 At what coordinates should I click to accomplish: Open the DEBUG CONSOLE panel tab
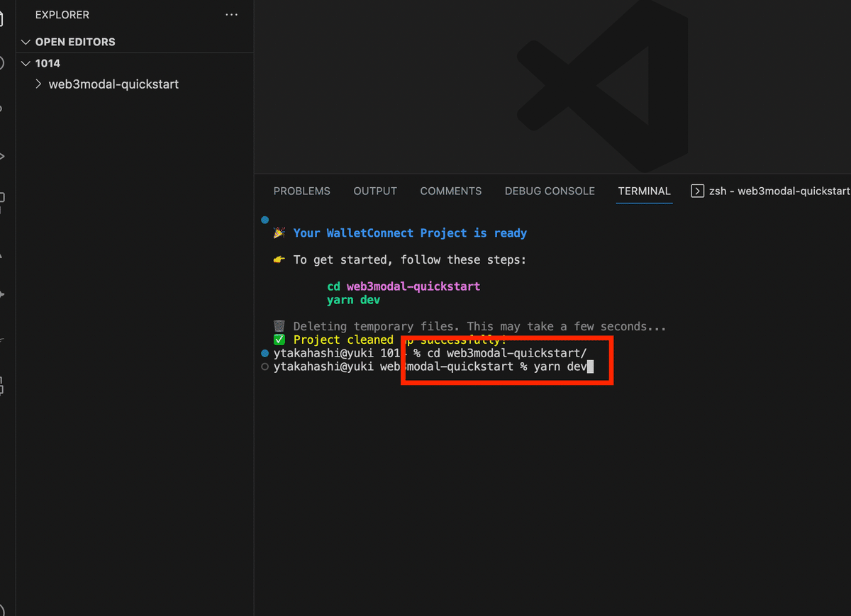pos(550,191)
